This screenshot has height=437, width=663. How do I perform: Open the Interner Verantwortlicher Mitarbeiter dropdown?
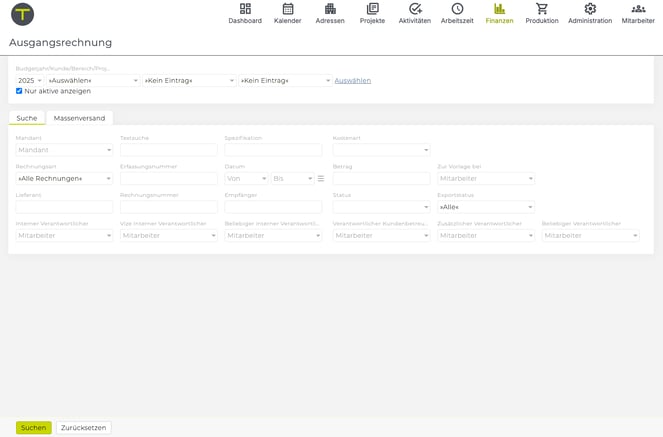[64, 236]
